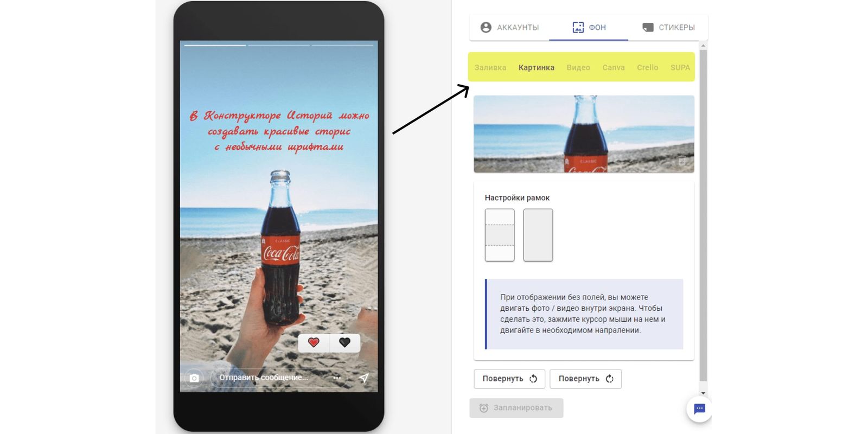Rotate image clockwise with Повернуть button
This screenshot has width=868, height=434.
point(585,379)
